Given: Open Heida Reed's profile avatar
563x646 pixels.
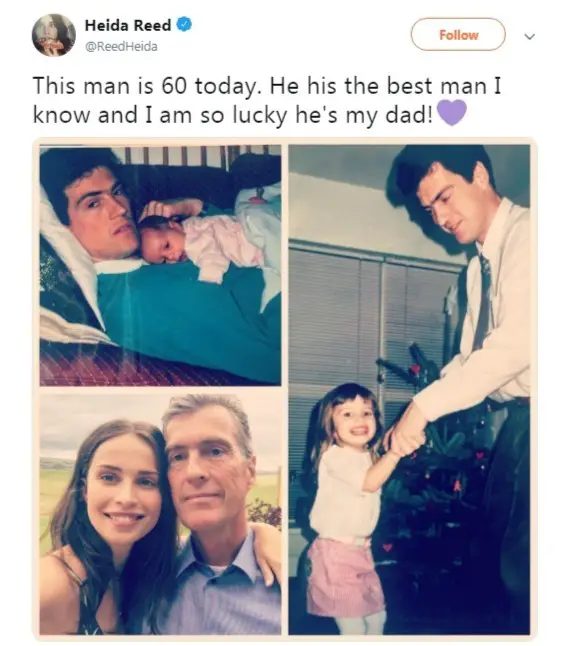Looking at the screenshot, I should 54,35.
